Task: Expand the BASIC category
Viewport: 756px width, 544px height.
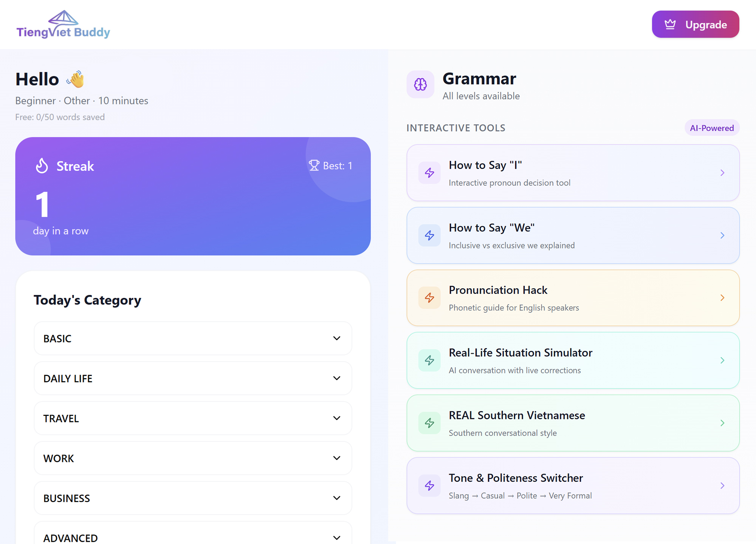Action: coord(193,338)
